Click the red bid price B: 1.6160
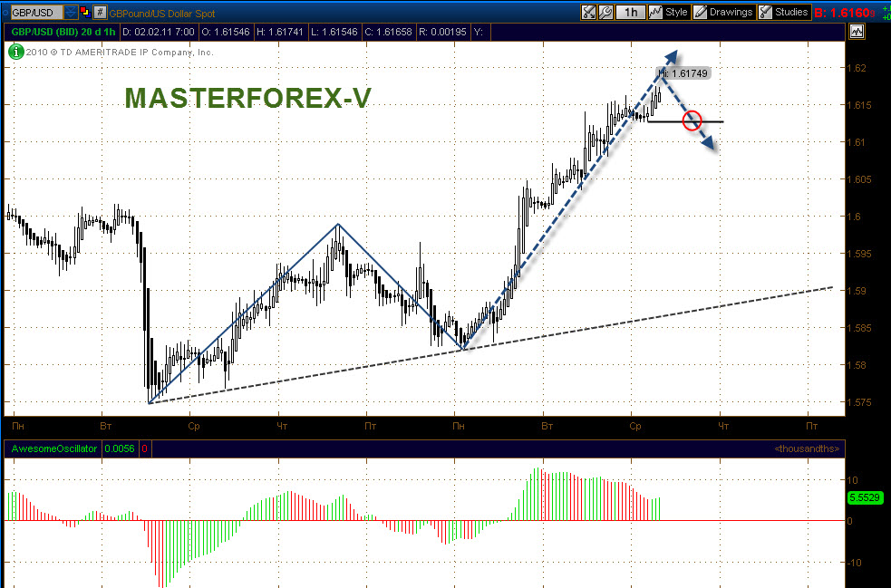891x588 pixels. click(845, 13)
